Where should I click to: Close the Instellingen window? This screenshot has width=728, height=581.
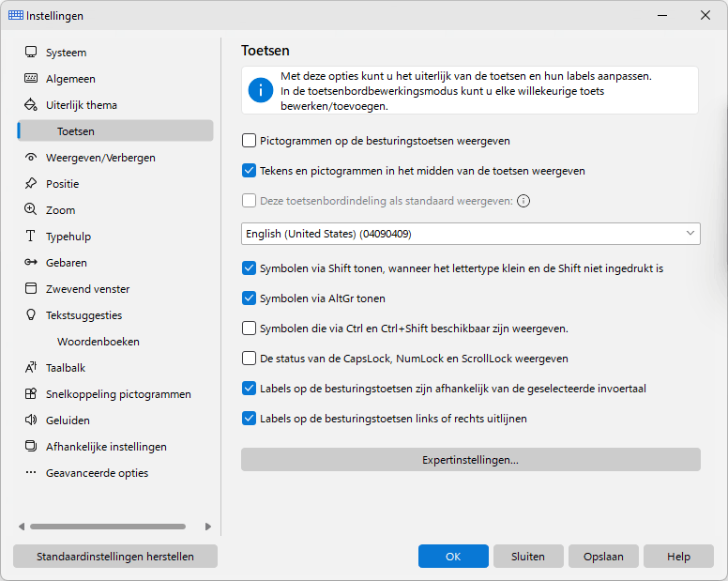click(x=705, y=15)
